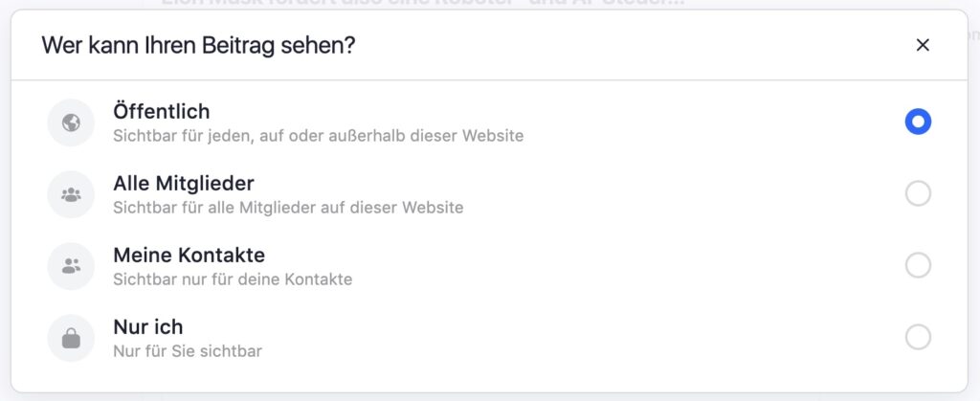Click 'Nur für Sie sichtbar' description
Image resolution: width=980 pixels, height=401 pixels.
pos(187,351)
